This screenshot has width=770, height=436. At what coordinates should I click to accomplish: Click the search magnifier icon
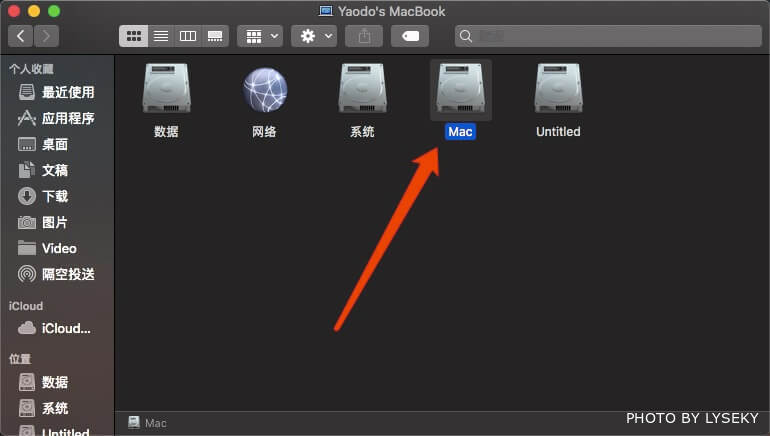pyautogui.click(x=466, y=36)
